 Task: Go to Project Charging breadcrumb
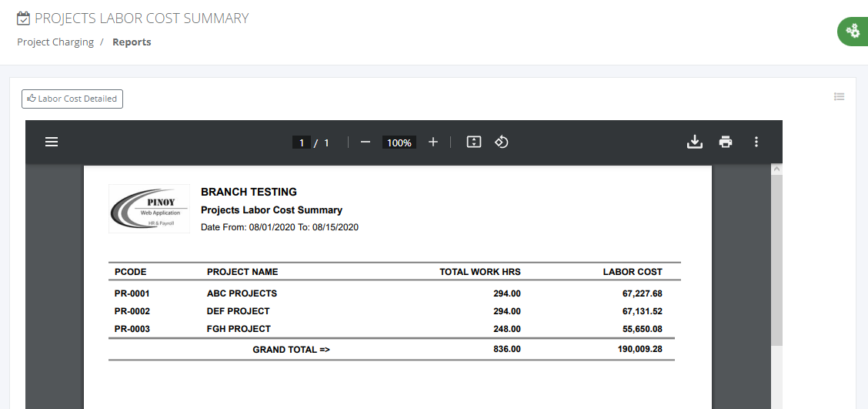pos(55,42)
